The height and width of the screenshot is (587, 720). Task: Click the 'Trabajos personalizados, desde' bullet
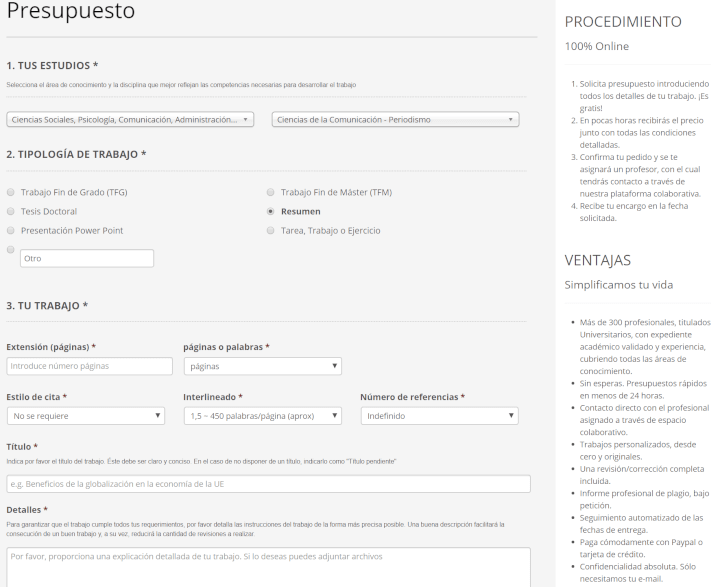point(638,450)
